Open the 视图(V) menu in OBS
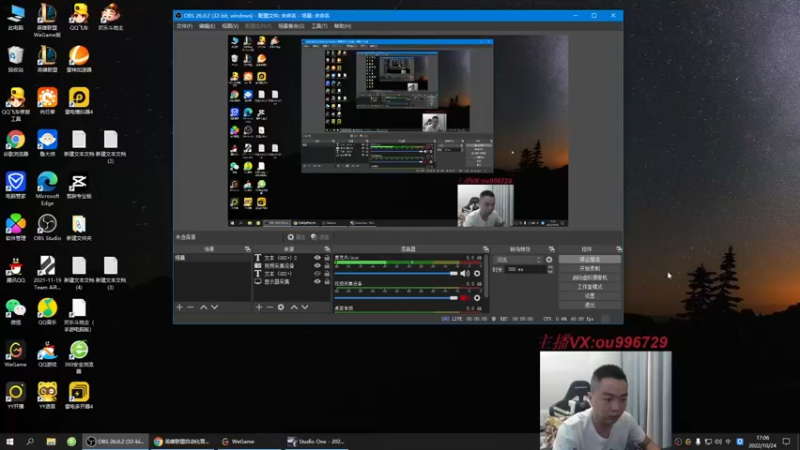 pos(230,26)
